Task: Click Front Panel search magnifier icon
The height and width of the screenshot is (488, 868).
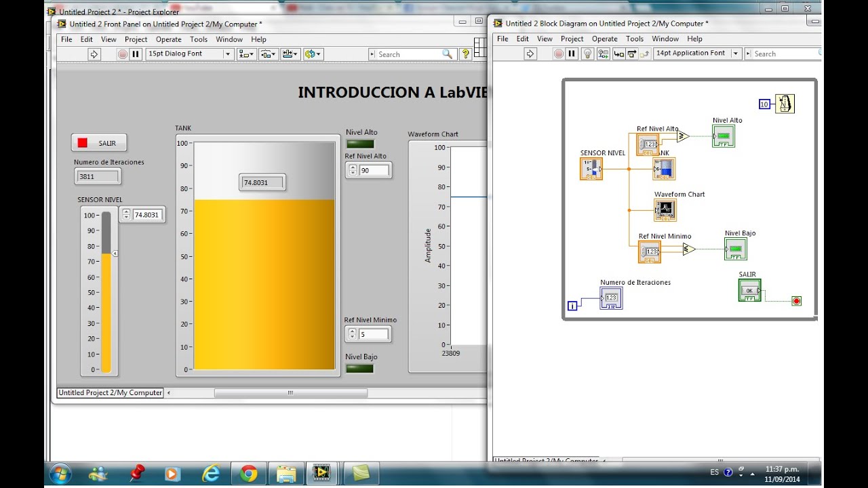Action: tap(447, 54)
